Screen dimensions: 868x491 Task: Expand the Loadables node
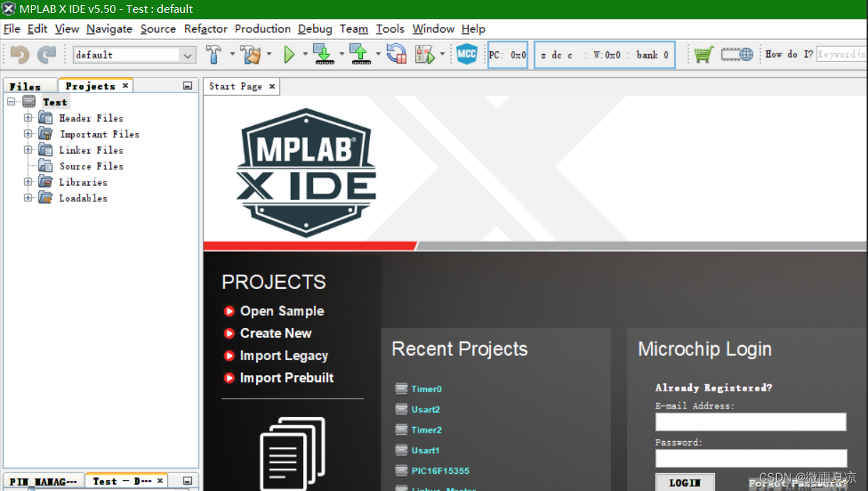point(28,198)
